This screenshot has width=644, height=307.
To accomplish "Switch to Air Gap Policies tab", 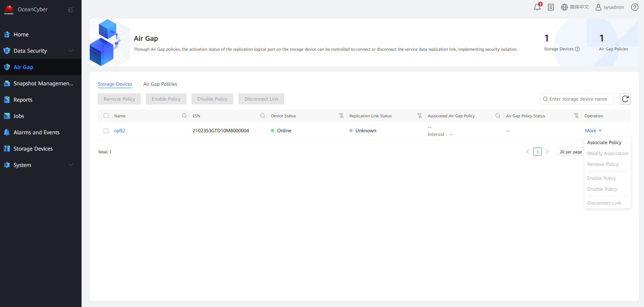I will click(x=160, y=84).
